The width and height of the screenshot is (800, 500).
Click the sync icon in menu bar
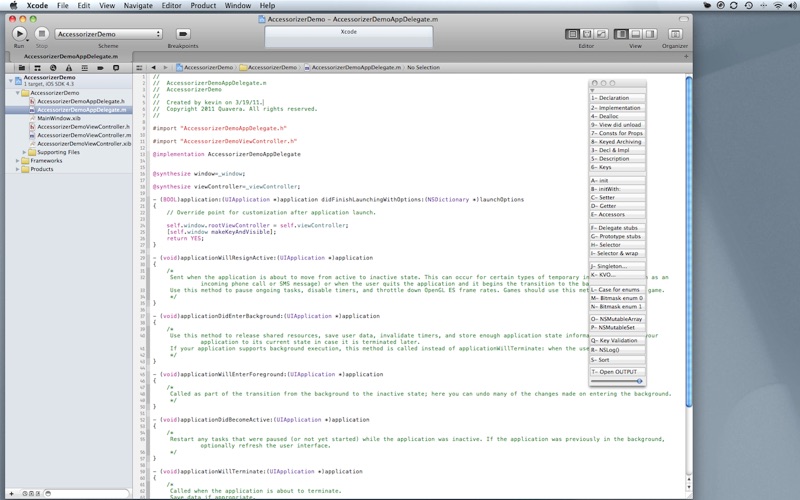click(x=734, y=5)
